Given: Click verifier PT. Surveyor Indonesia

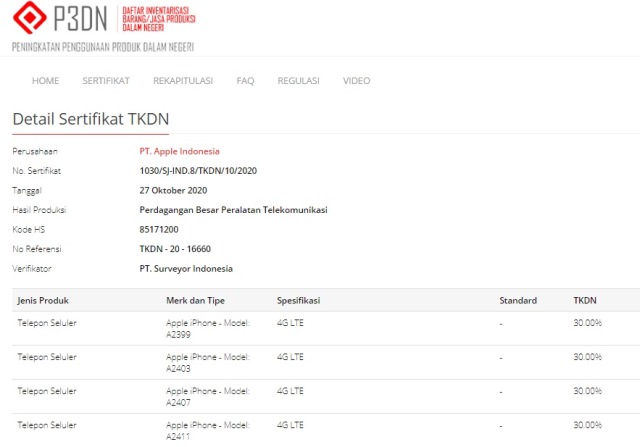Looking at the screenshot, I should [186, 269].
